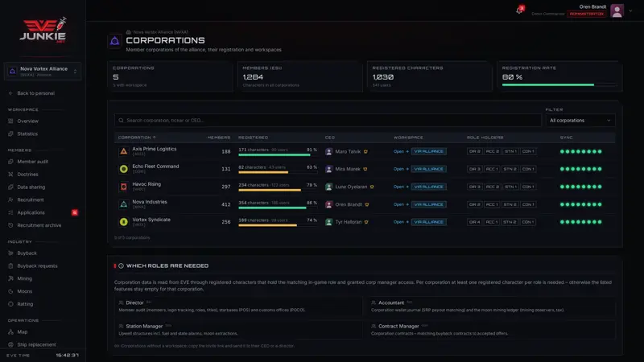
Task: Open Ship replacement in the sidebar
Action: pos(36,344)
